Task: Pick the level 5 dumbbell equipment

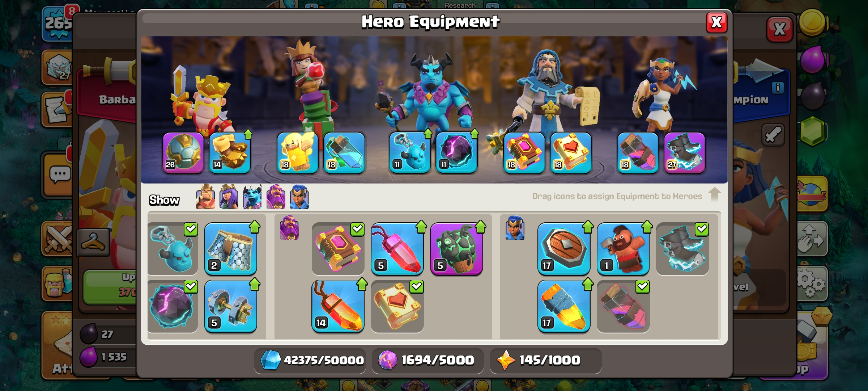Action: point(231,307)
